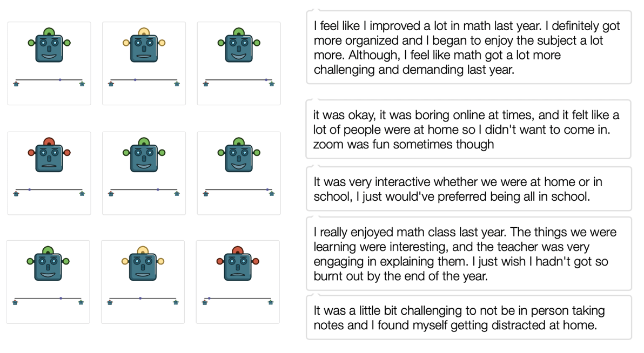Viewport: 644px width, 353px height.
Task: Click the slider dot under the top yellow robot
Action: [x=135, y=80]
